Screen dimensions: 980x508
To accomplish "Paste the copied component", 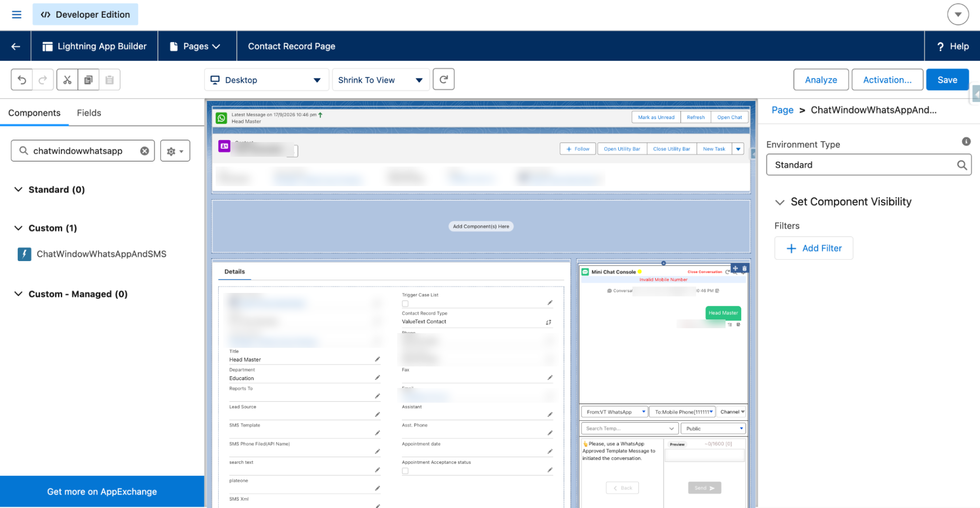I will point(109,80).
